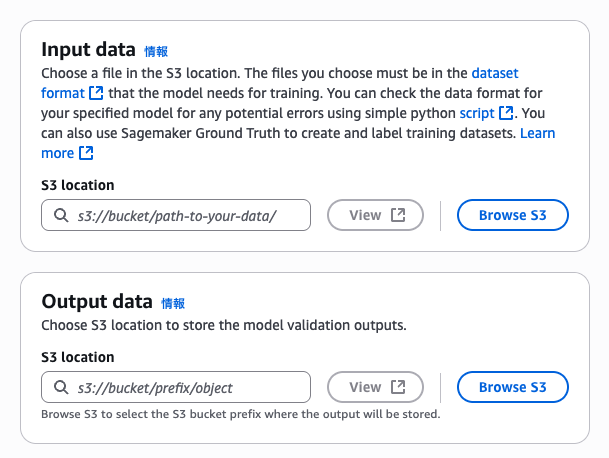Viewport: 609px width, 458px height.
Task: Click the external-link icon beside "dataset format"
Action: [x=96, y=93]
